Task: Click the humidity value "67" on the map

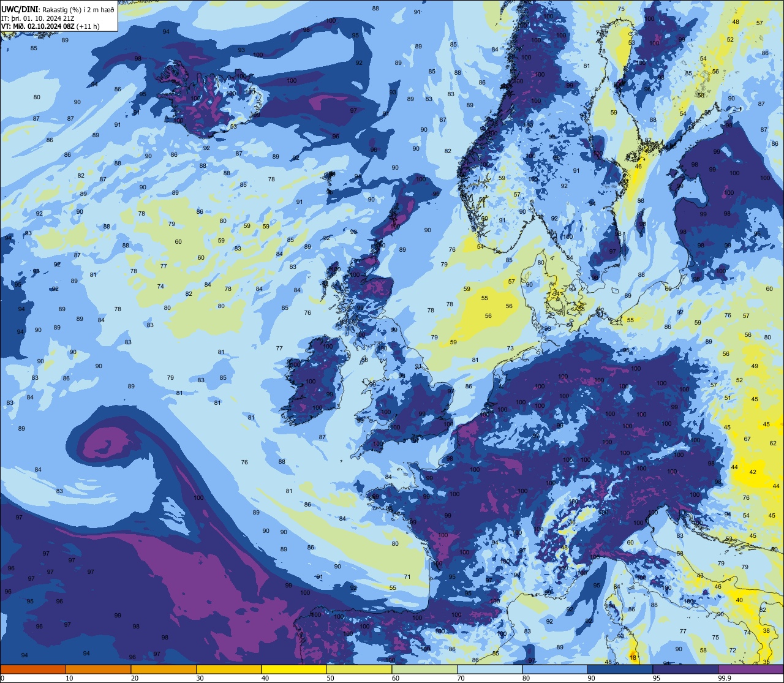Action: (747, 439)
